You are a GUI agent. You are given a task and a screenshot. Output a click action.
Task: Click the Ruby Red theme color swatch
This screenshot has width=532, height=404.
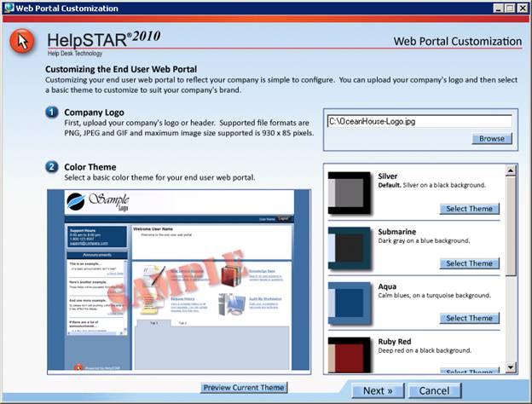tap(350, 355)
